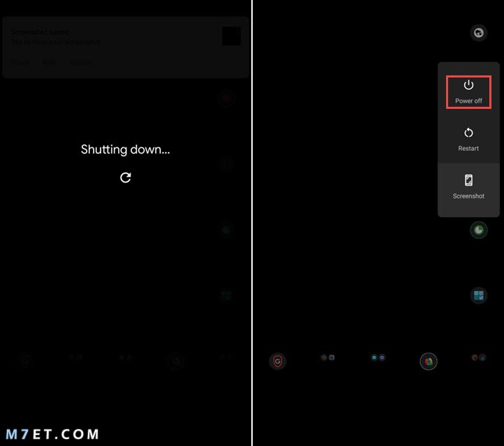Screen dimensions: 504x446
Task: Choose Screenshot from the power menu
Action: (468, 187)
